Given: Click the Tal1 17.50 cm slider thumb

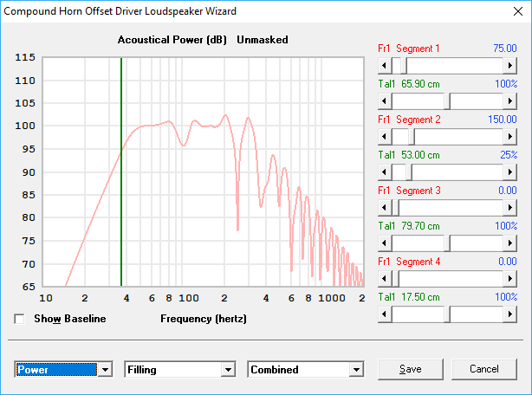Looking at the screenshot, I should (447, 314).
